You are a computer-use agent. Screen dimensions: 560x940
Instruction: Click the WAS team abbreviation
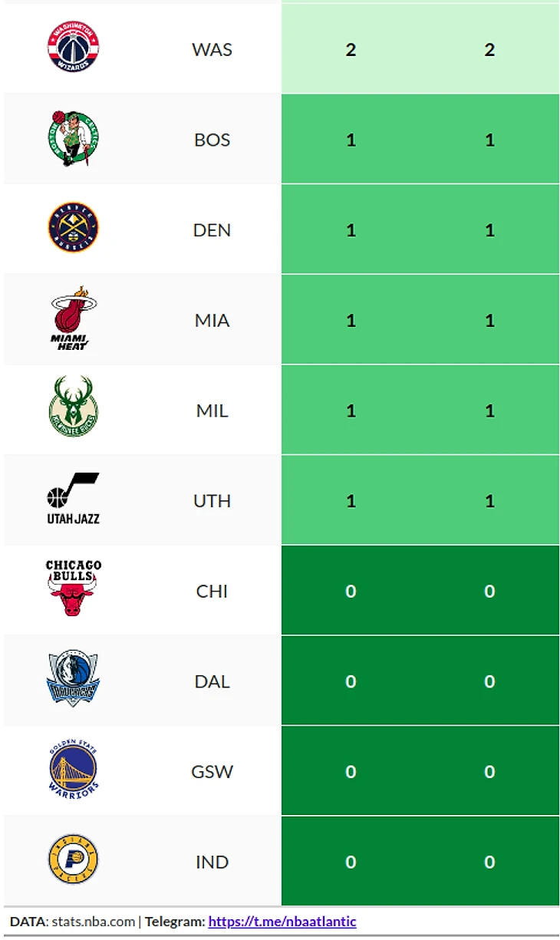pos(212,50)
